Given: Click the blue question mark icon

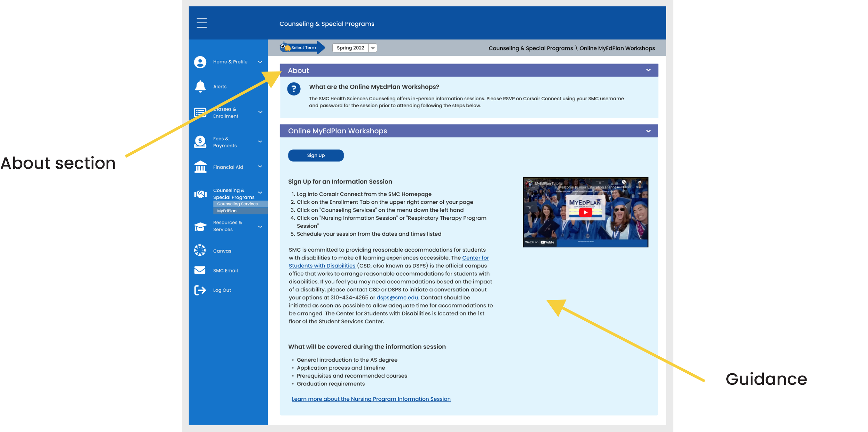Looking at the screenshot, I should [x=294, y=89].
